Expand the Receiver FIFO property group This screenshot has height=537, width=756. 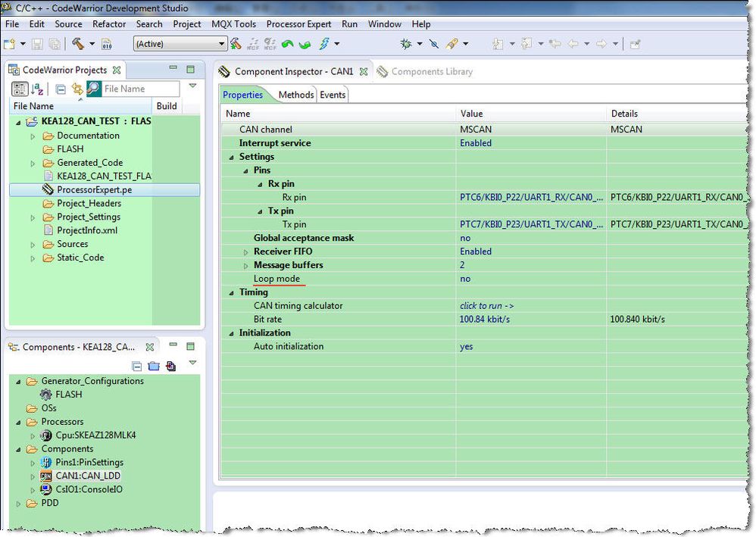click(245, 251)
